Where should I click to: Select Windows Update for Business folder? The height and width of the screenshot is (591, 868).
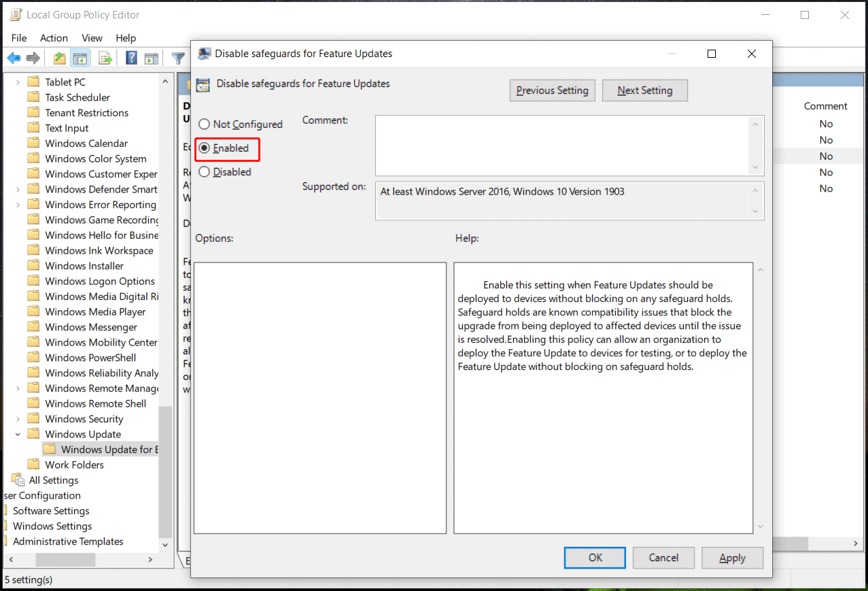[x=109, y=450]
